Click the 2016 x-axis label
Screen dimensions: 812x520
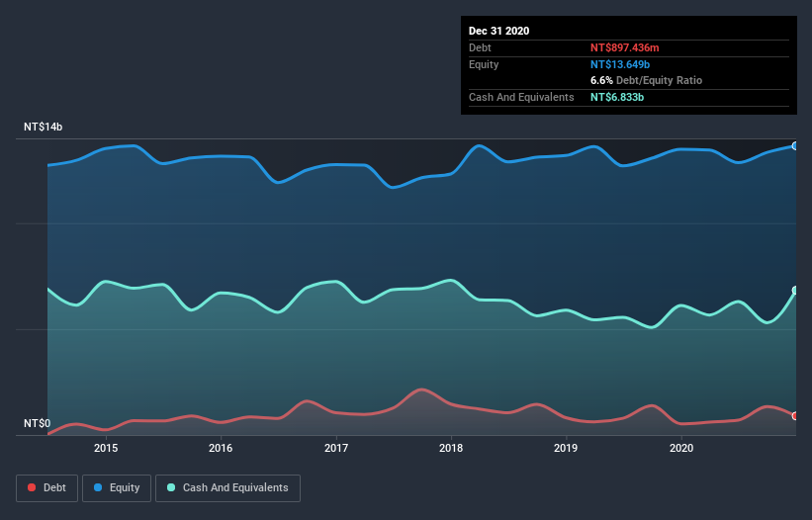tap(221, 448)
